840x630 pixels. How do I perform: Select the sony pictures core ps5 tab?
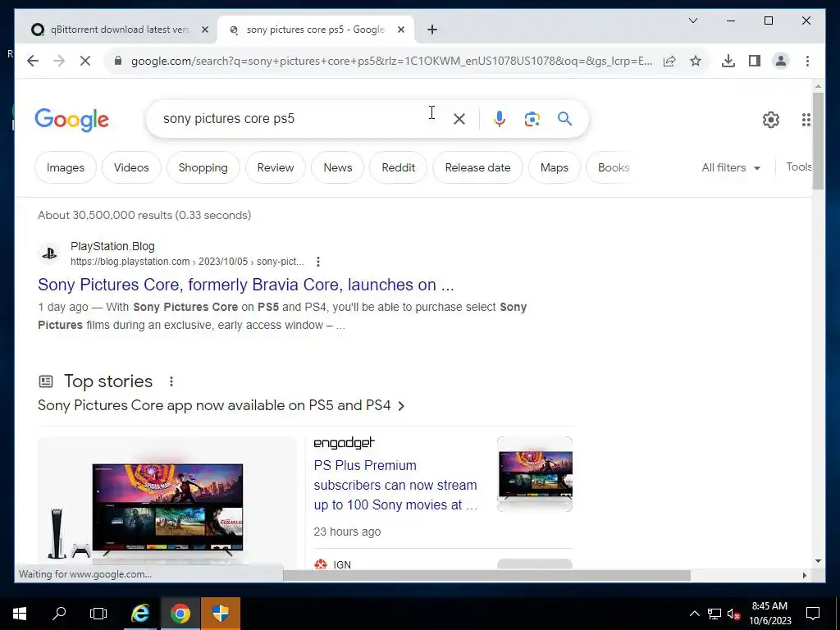(x=316, y=30)
